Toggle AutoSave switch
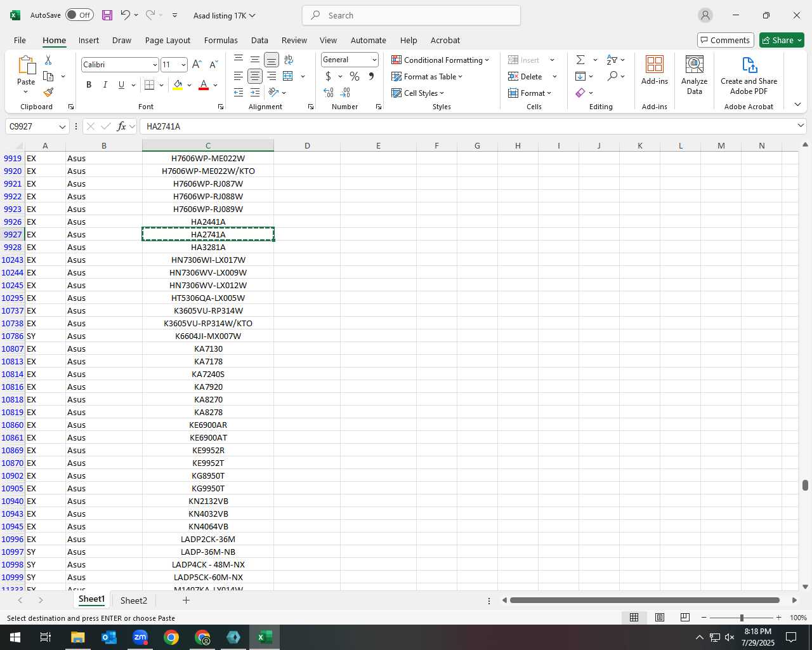This screenshot has width=812, height=650. point(79,15)
